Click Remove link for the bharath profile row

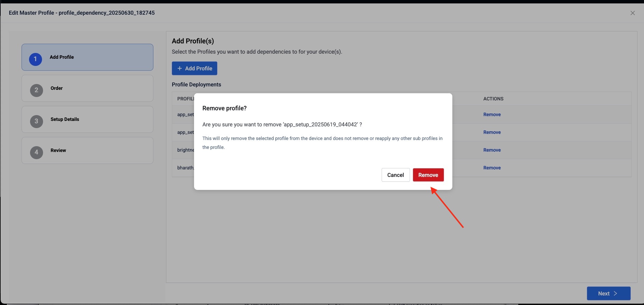pos(492,168)
